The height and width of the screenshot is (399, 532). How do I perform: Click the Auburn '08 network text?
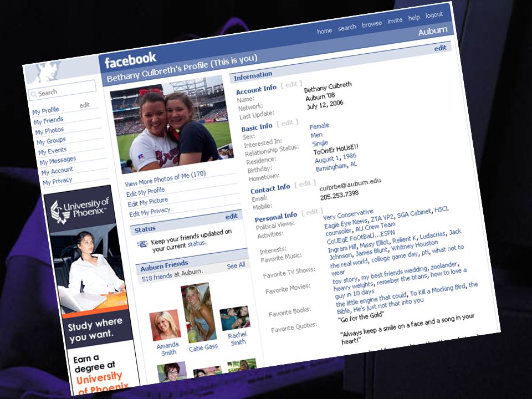[320, 98]
